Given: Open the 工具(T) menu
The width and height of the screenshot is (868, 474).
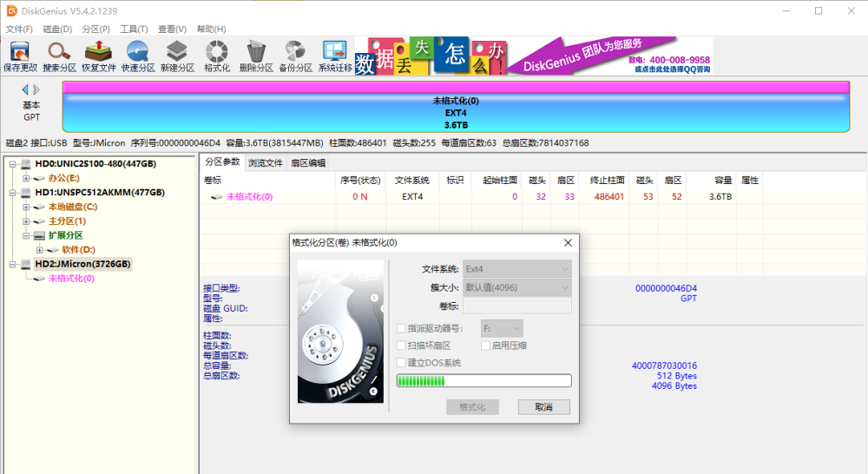Looking at the screenshot, I should 134,29.
